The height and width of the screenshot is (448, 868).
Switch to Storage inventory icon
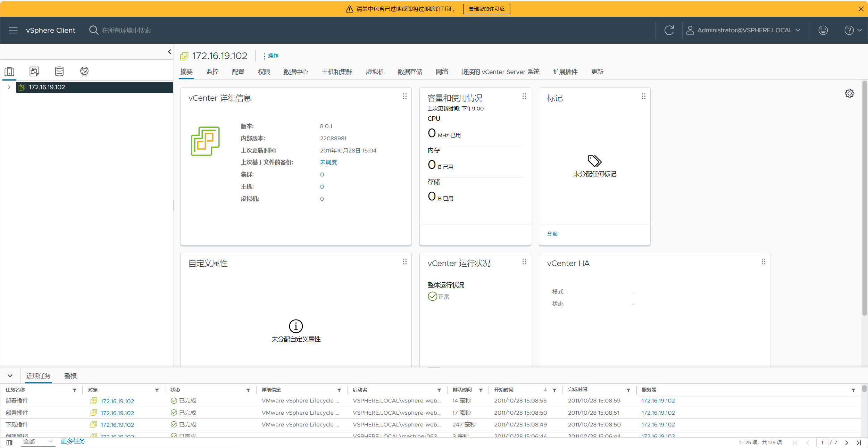click(59, 72)
